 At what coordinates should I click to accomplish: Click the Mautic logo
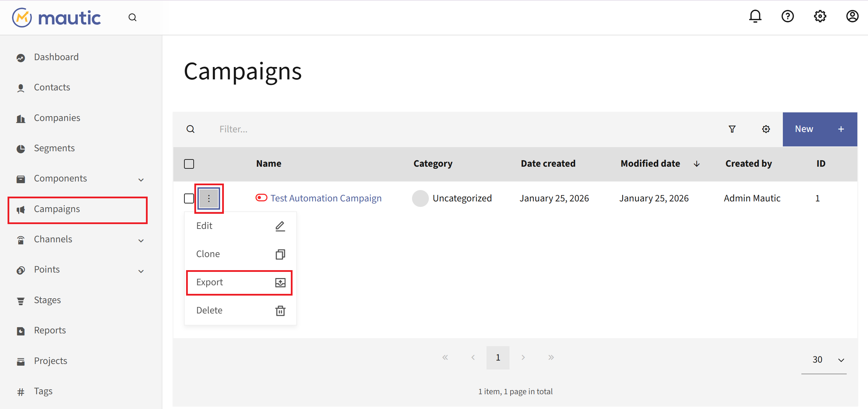pos(57,18)
